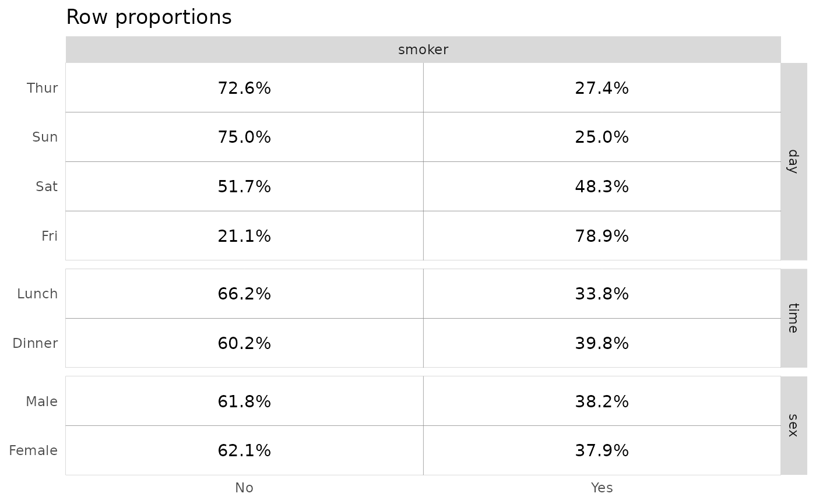Click the Row proportions title
Image resolution: width=816 pixels, height=504 pixels.
[149, 17]
